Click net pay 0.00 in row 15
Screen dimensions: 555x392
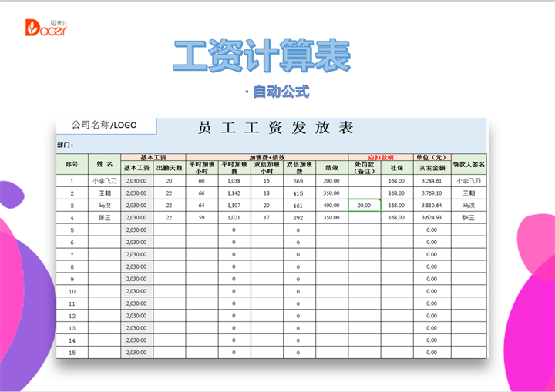tap(432, 353)
